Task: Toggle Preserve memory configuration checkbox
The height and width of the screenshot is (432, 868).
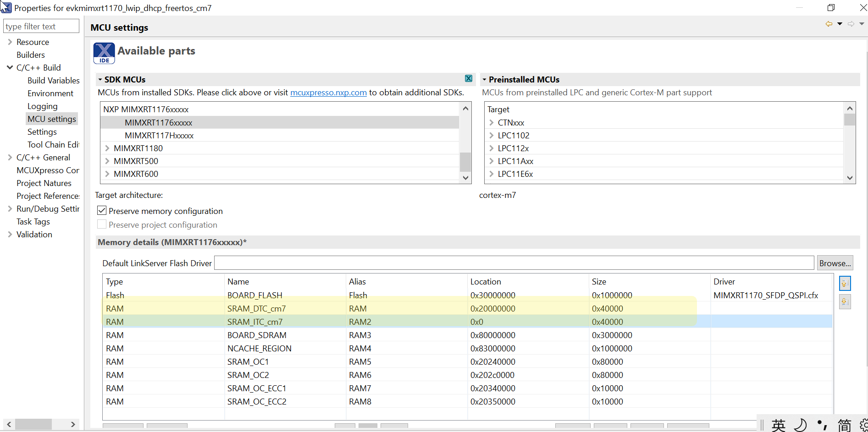Action: click(102, 211)
